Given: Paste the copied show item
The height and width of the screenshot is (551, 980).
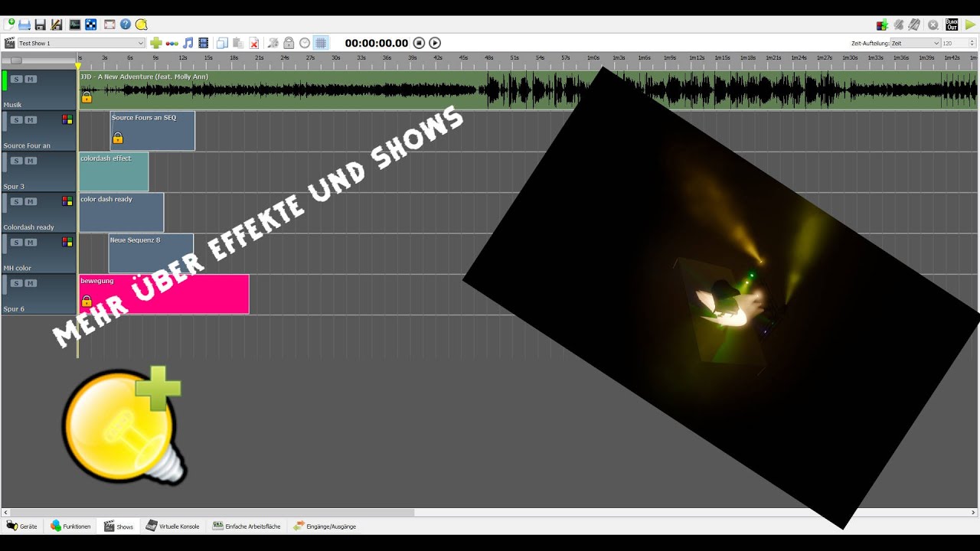Looking at the screenshot, I should coord(238,43).
